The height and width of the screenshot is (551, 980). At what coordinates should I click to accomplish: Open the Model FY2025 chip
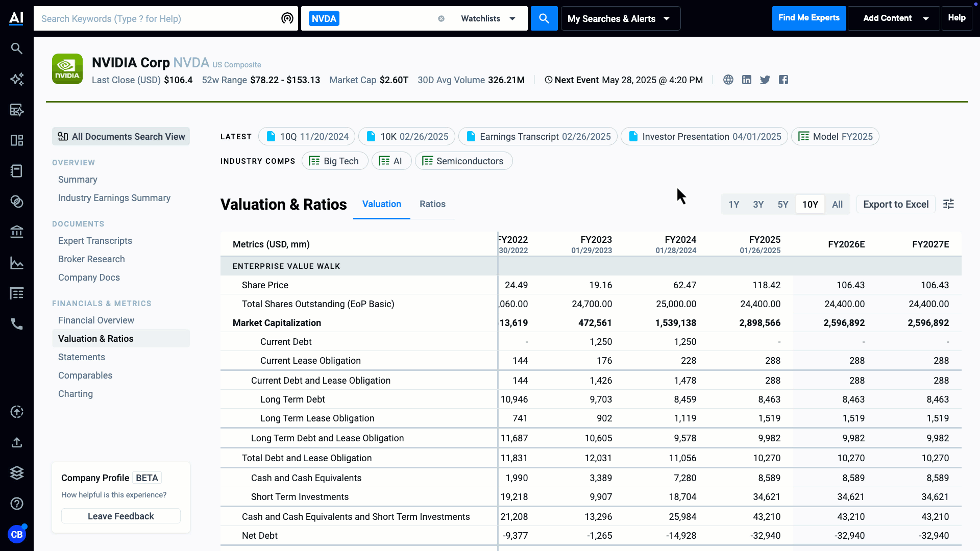(835, 136)
